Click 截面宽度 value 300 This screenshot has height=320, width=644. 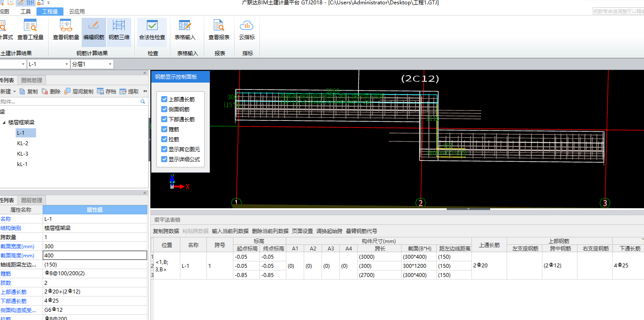tap(95, 247)
